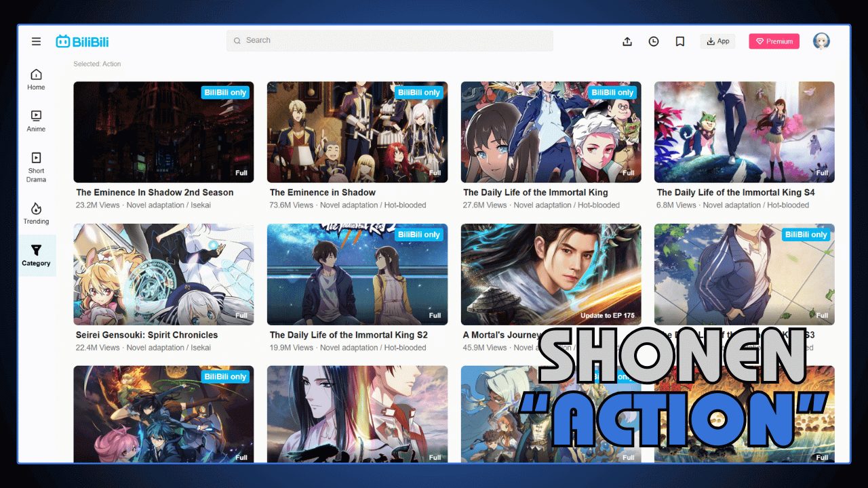Open watch history via clock icon
This screenshot has width=868, height=488.
[653, 41]
